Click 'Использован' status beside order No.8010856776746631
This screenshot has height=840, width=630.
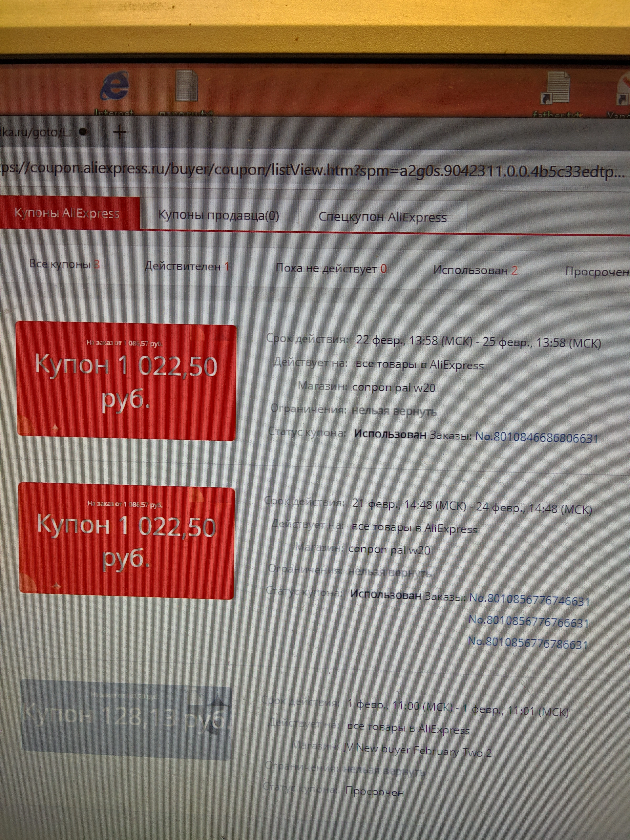tap(385, 595)
